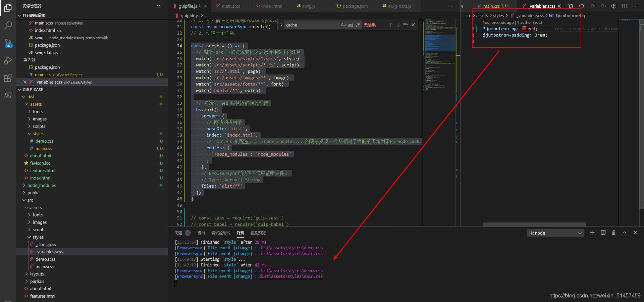Click open changes icon in right editor
The height and width of the screenshot is (302, 644).
pos(571,6)
